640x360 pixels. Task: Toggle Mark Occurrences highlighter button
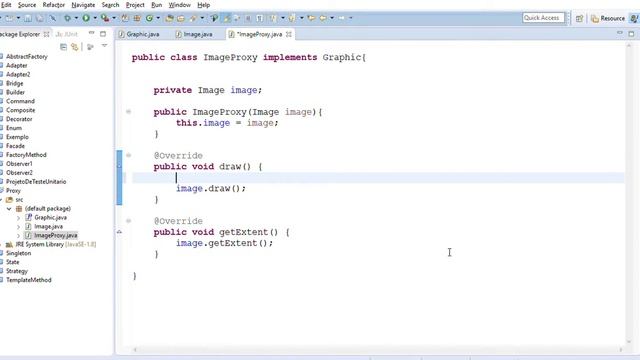click(x=227, y=18)
